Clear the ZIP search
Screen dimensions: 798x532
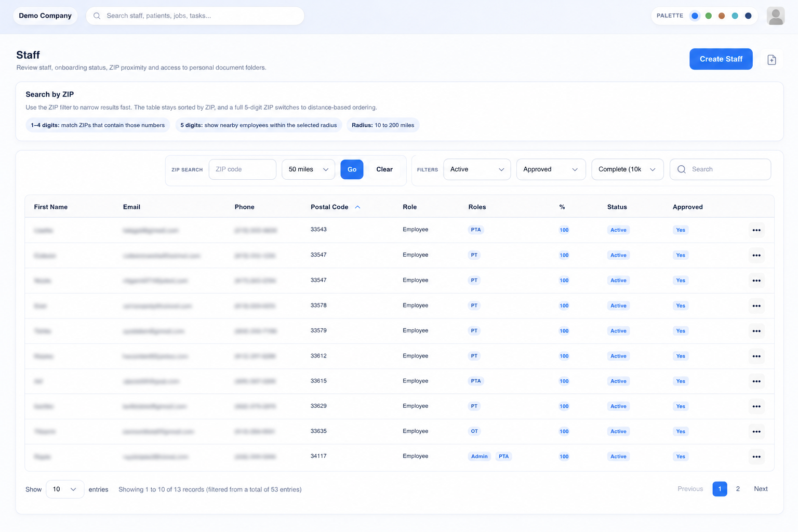384,169
